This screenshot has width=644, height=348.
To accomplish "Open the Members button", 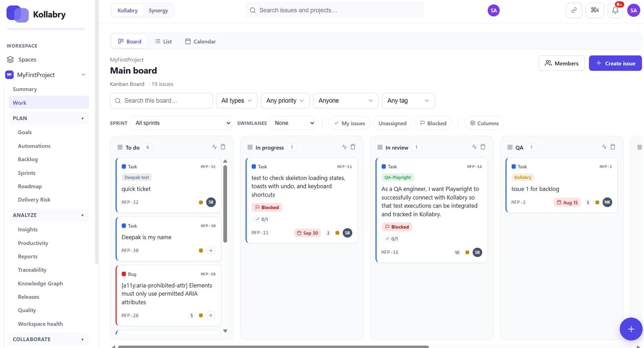I will click(x=561, y=63).
